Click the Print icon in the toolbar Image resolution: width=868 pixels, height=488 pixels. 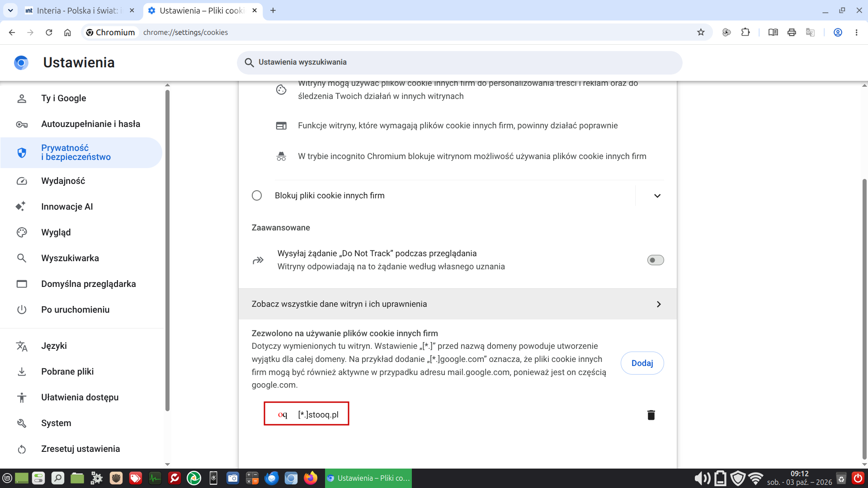coord(792,32)
